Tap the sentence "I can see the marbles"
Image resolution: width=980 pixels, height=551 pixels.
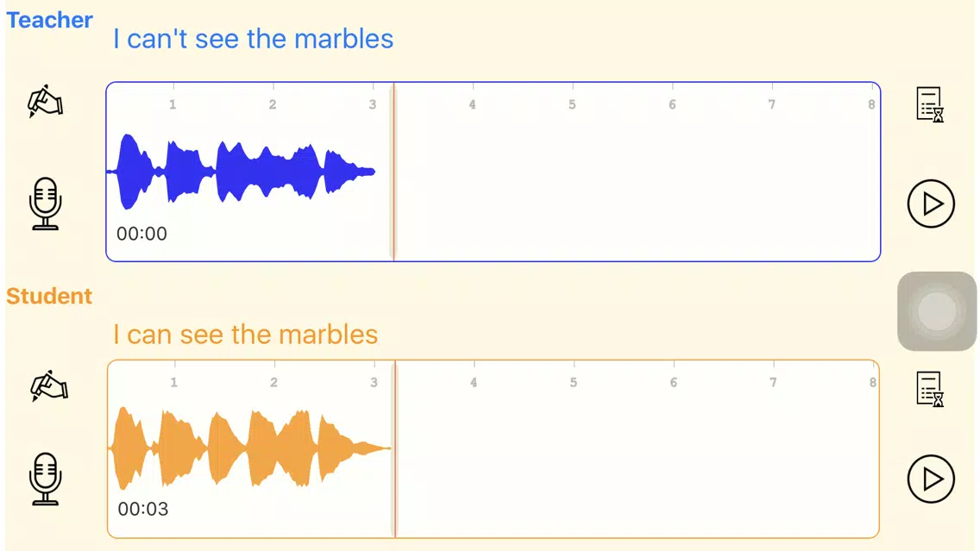(x=245, y=335)
